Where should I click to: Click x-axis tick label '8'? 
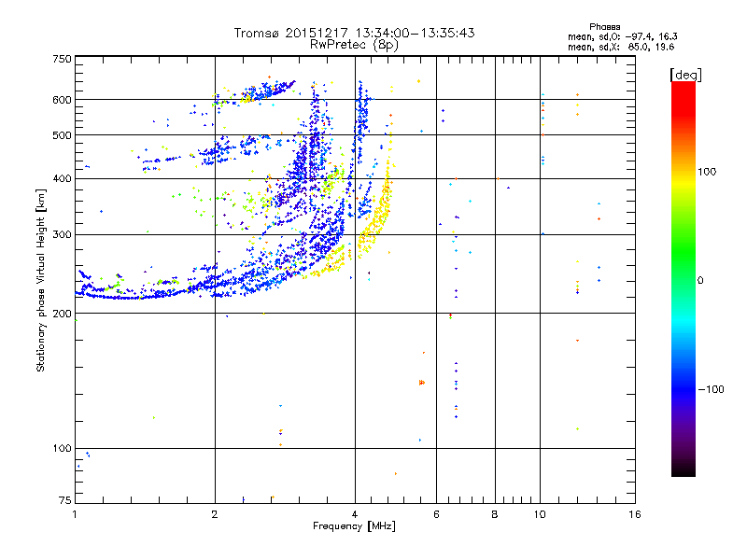(495, 514)
